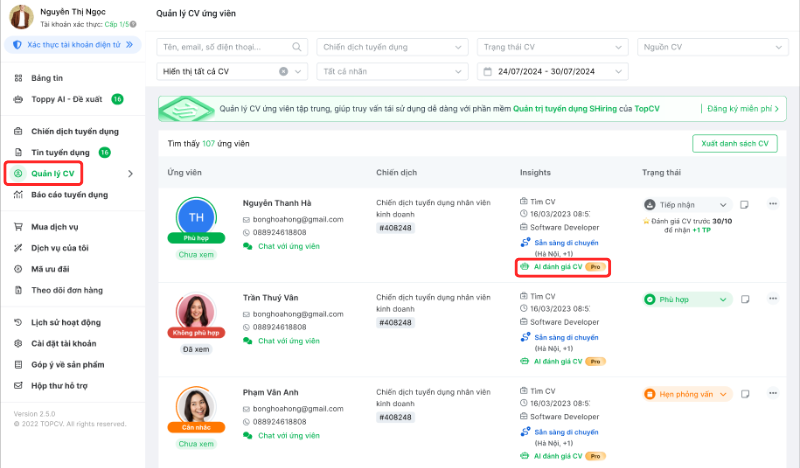800x468 pixels.
Task: Click Chưa xem label under Nguyễn Thanh Hà
Action: [x=196, y=255]
